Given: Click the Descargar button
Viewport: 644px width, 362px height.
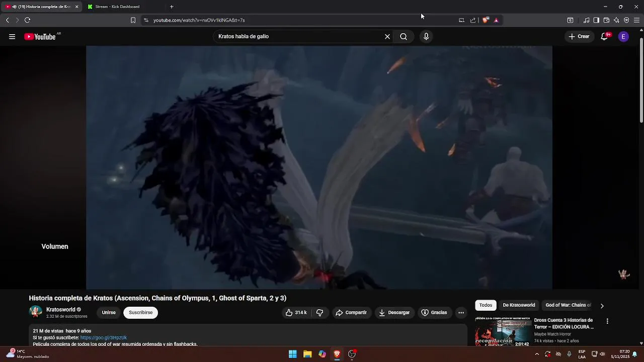Looking at the screenshot, I should (394, 313).
